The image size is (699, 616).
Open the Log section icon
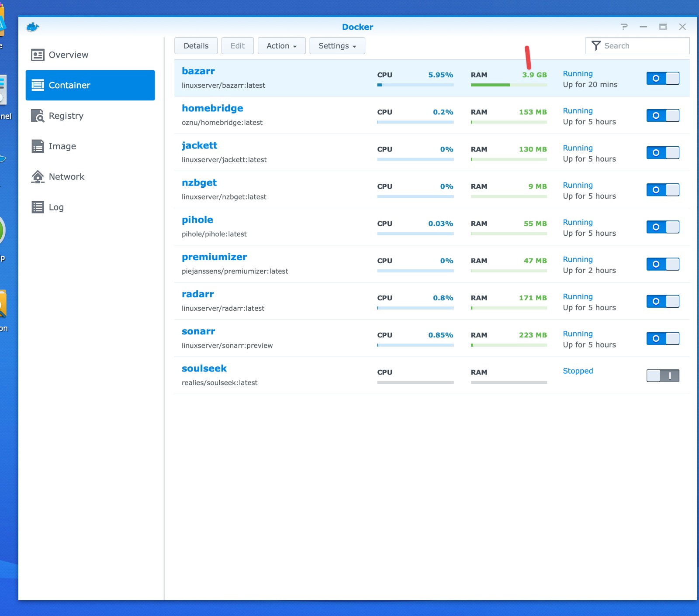[x=38, y=207]
